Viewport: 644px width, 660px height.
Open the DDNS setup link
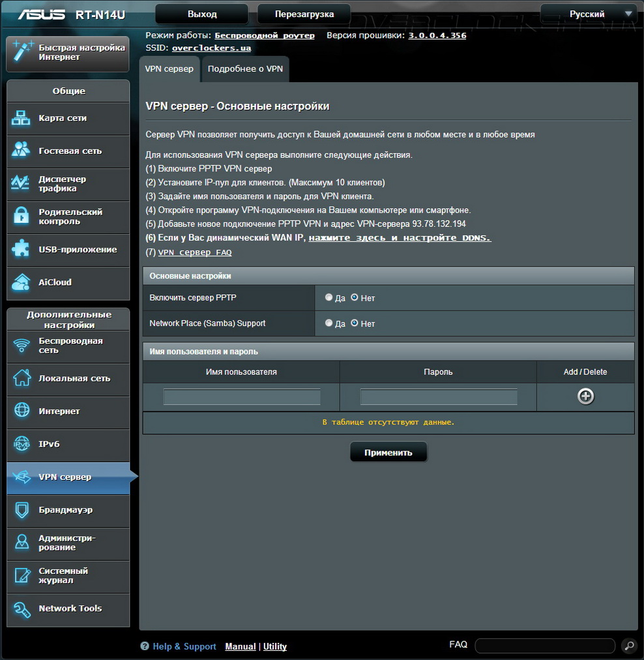[400, 238]
